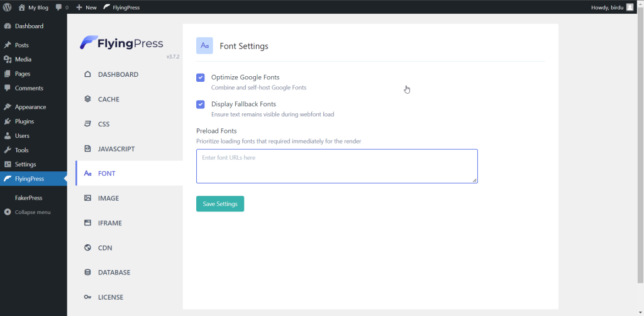Click the Preload Fonts label
644x316 pixels.
pyautogui.click(x=216, y=131)
